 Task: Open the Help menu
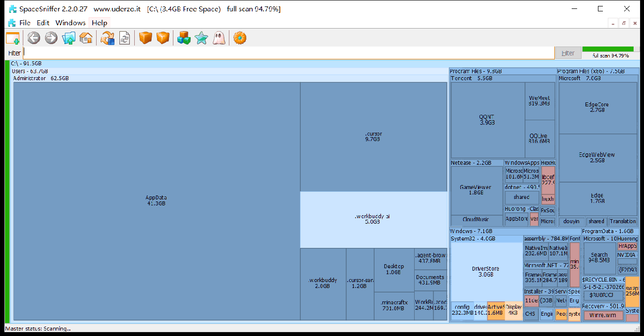(x=99, y=23)
